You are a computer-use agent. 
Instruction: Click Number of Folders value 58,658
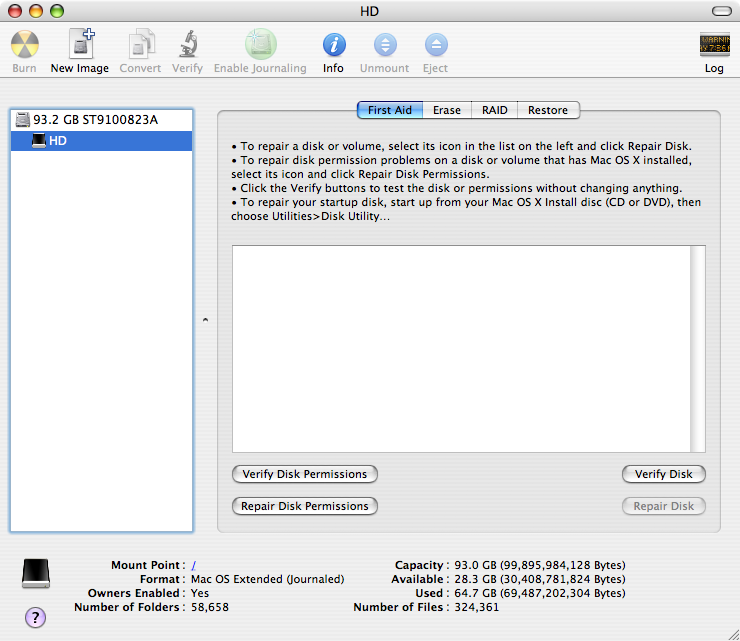[x=210, y=607]
